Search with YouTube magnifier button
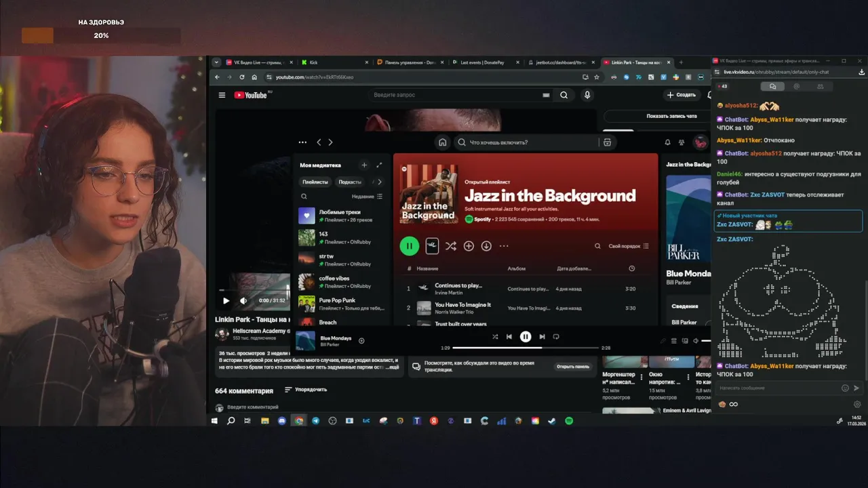The image size is (868, 488). pyautogui.click(x=564, y=96)
